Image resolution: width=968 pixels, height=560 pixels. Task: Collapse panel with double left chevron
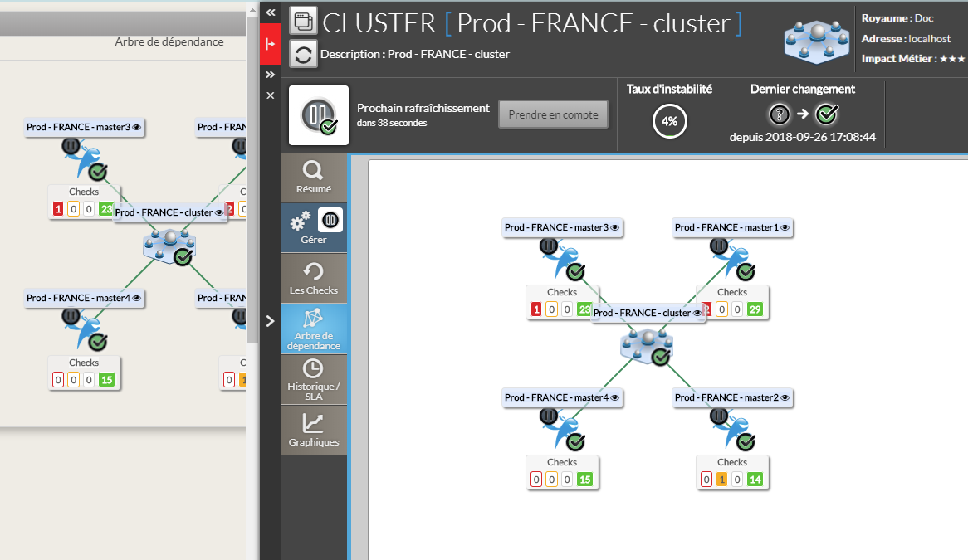click(270, 12)
